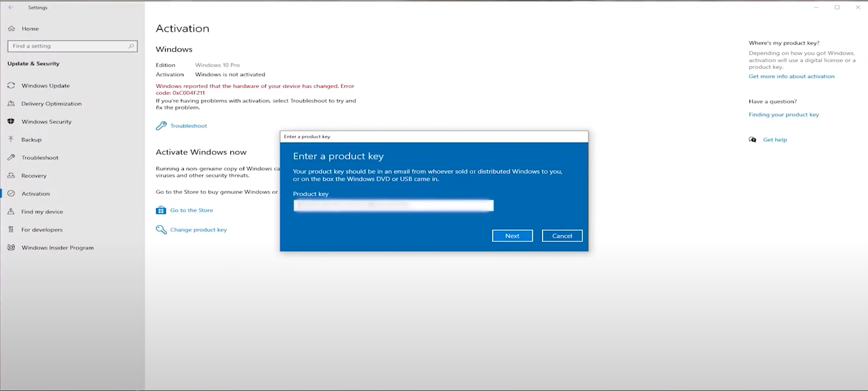Click the Windows Update sync icon
The height and width of the screenshot is (391, 868).
pyautogui.click(x=11, y=85)
